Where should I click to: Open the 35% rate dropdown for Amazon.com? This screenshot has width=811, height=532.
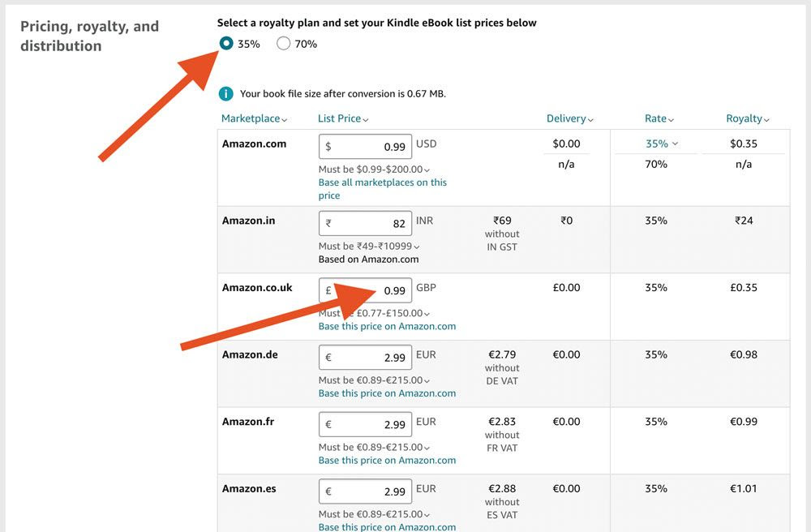[x=662, y=144]
